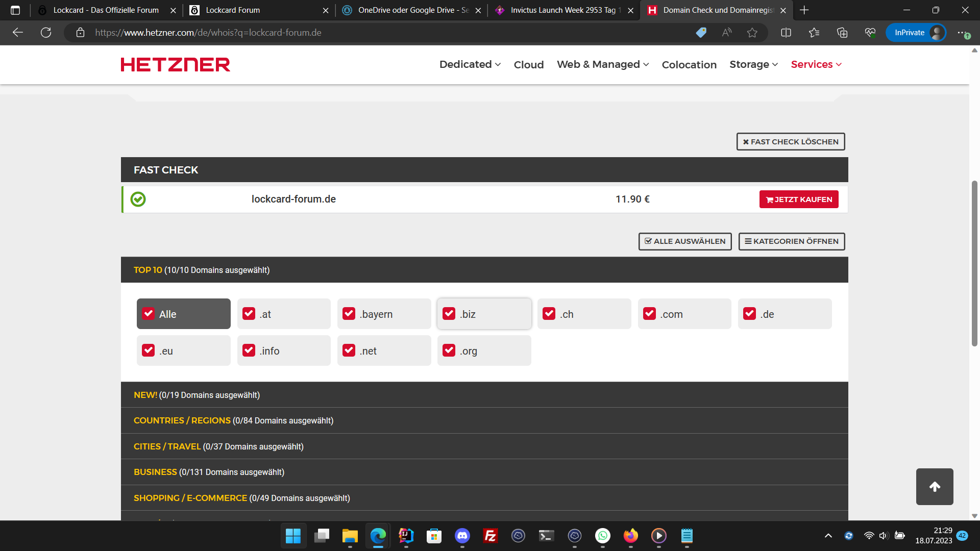
Task: Uncheck the .org domain checkbox
Action: [449, 350]
